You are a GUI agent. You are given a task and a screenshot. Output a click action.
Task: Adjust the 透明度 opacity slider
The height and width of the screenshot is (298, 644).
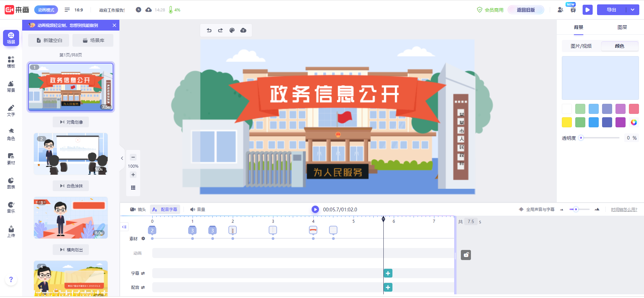600,138
